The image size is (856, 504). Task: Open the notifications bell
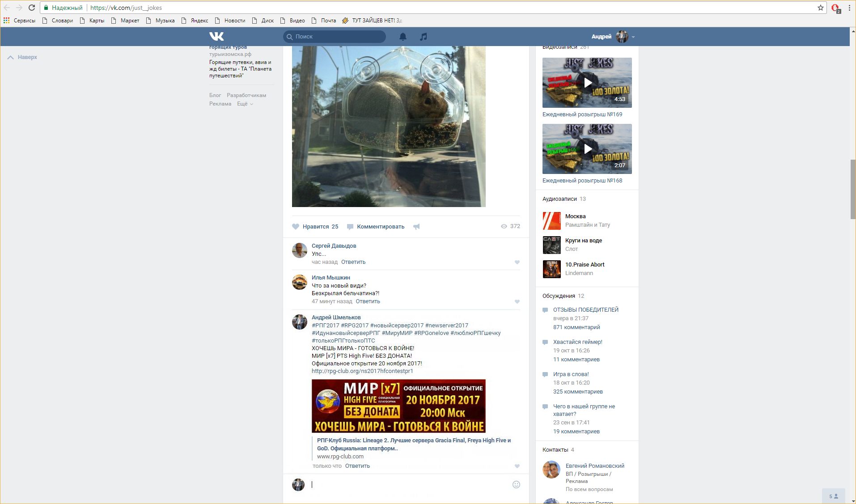click(x=403, y=37)
